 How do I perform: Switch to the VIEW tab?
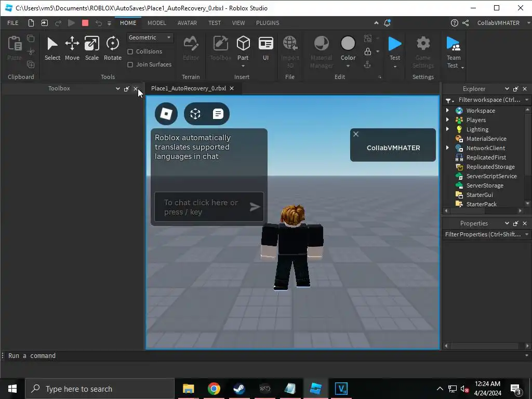click(x=238, y=23)
